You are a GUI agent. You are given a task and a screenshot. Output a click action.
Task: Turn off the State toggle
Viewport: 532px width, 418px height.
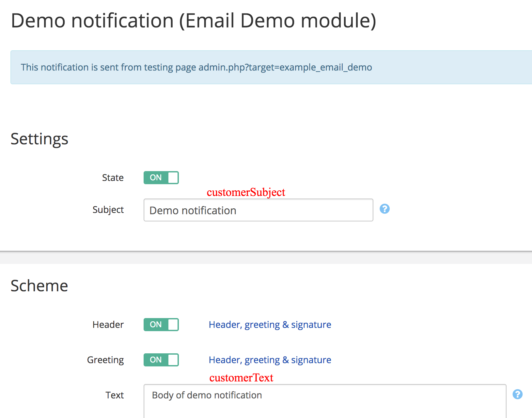[x=161, y=178]
